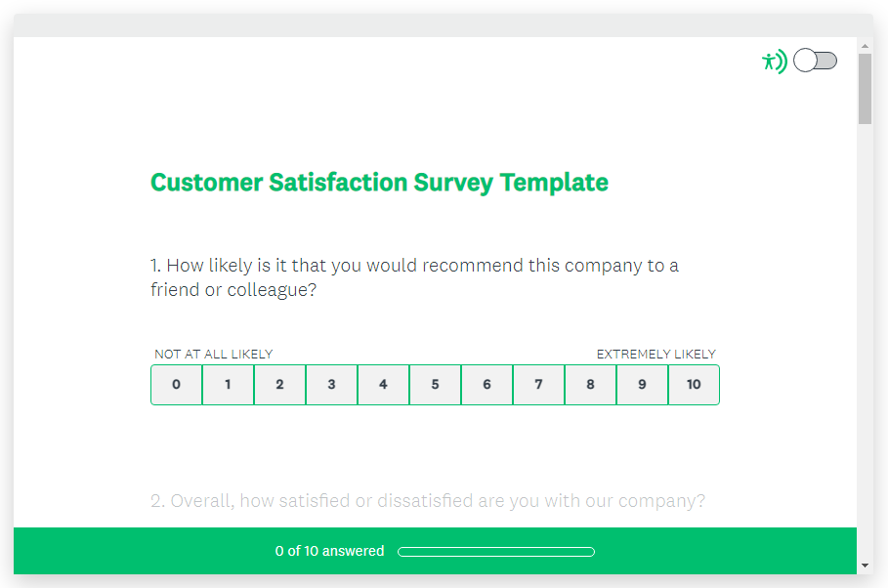Select rating 1 on the recommendation scale
The image size is (888, 588).
(229, 385)
